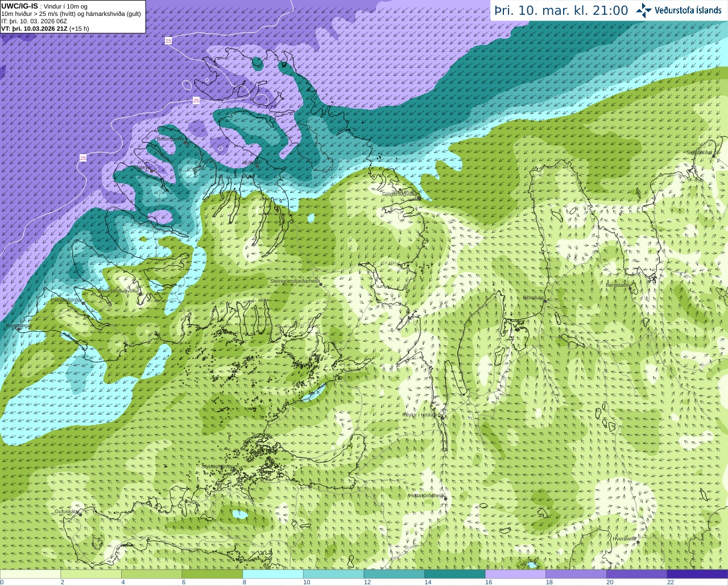Click the 4–6 m/s green legend swatch
Image resolution: width=728 pixels, height=586 pixels.
coord(151,574)
